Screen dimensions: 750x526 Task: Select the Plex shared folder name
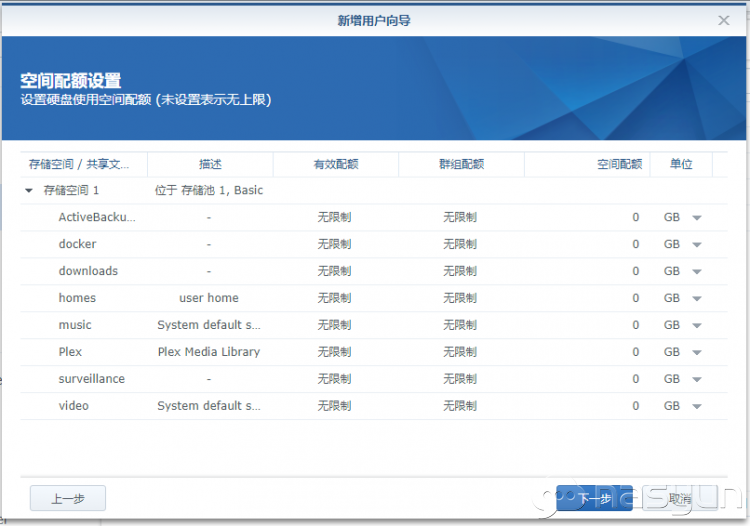pos(70,351)
